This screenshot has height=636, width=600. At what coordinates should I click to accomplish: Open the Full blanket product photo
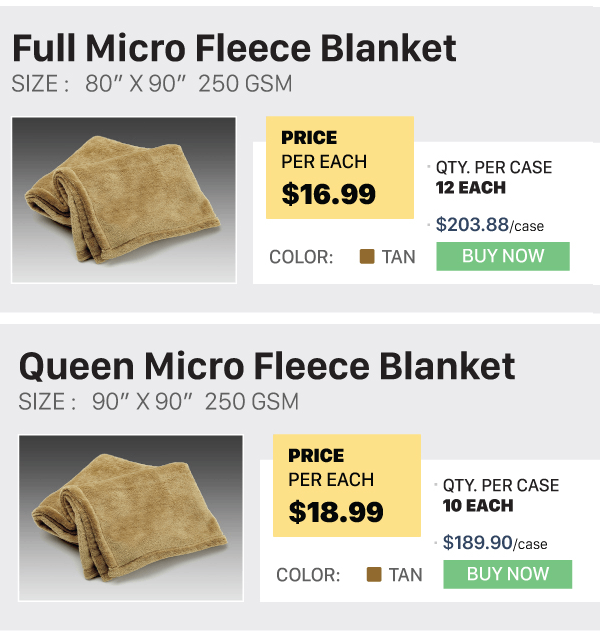coord(124,200)
